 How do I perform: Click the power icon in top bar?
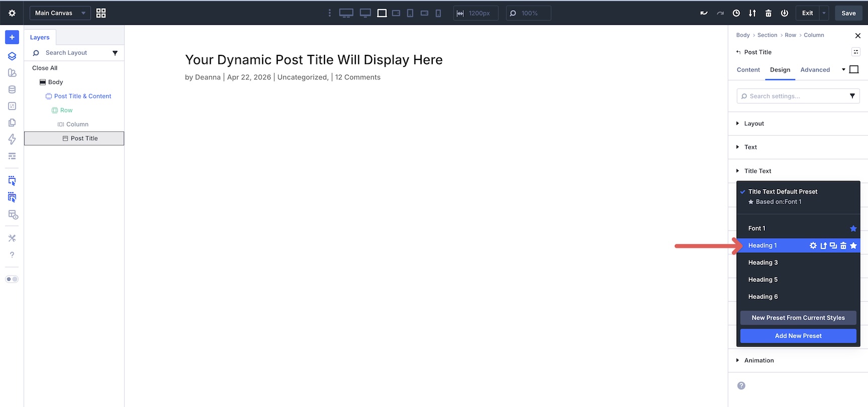point(784,13)
